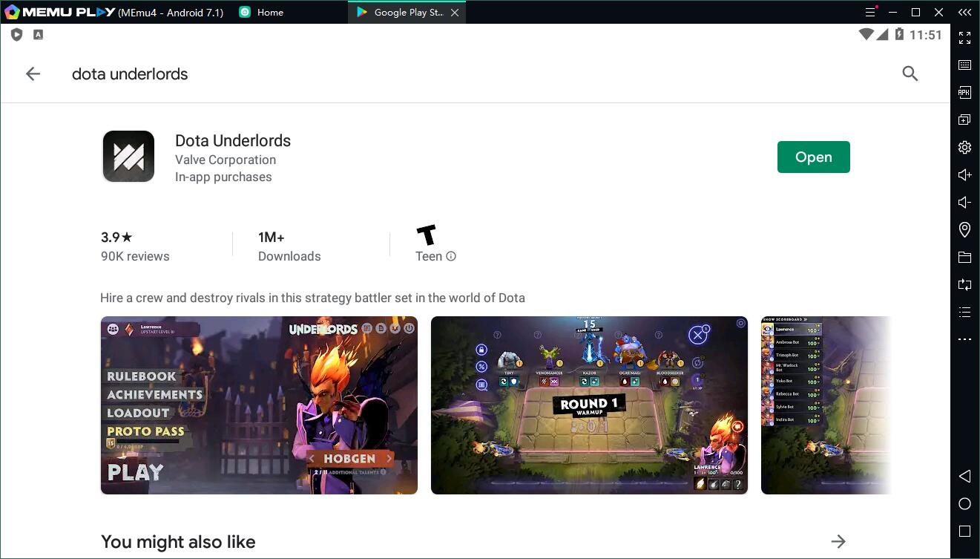Image resolution: width=980 pixels, height=559 pixels.
Task: Select the Google Play Store tab
Action: tap(407, 12)
